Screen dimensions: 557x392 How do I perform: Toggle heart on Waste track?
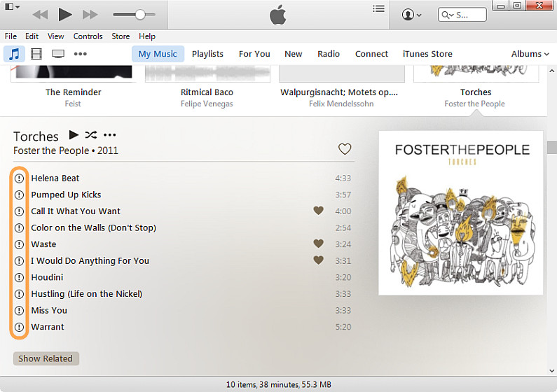coord(318,244)
